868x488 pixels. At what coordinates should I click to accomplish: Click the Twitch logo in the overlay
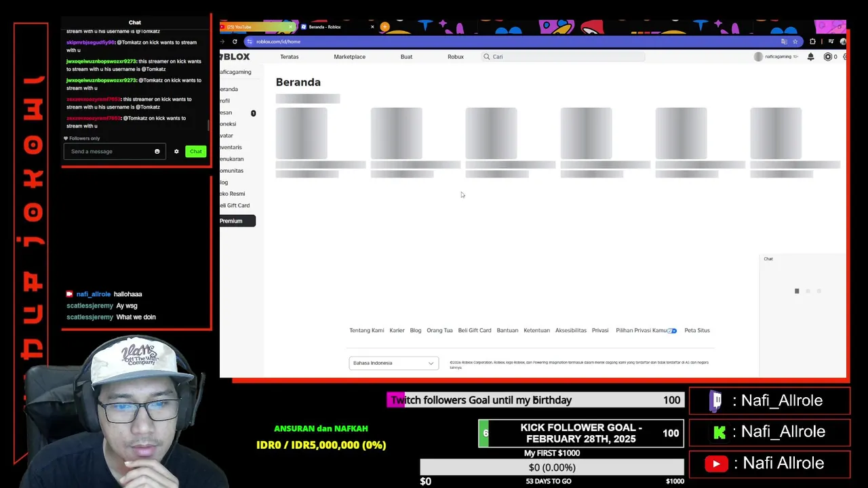tap(716, 401)
